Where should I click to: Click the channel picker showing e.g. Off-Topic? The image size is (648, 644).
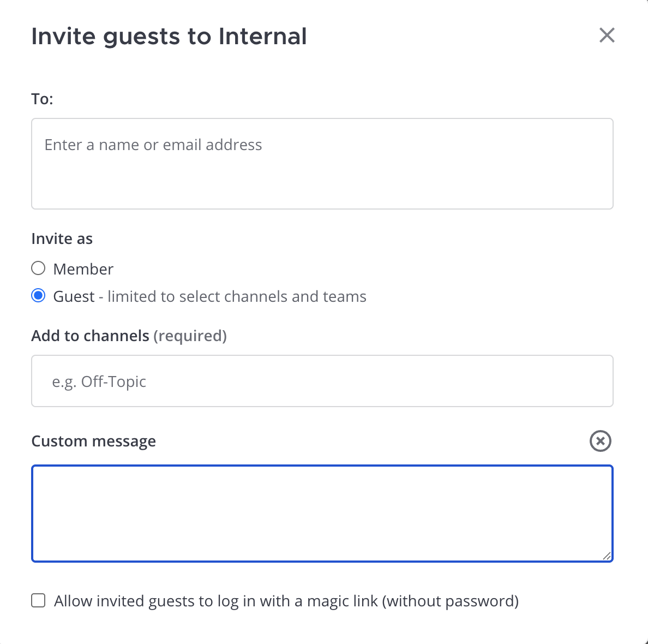point(322,381)
